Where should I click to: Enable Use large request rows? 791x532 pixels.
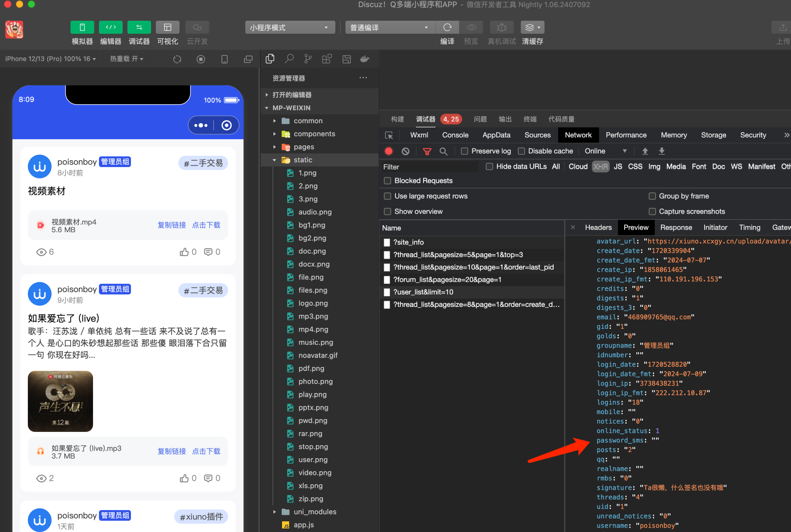tap(387, 196)
